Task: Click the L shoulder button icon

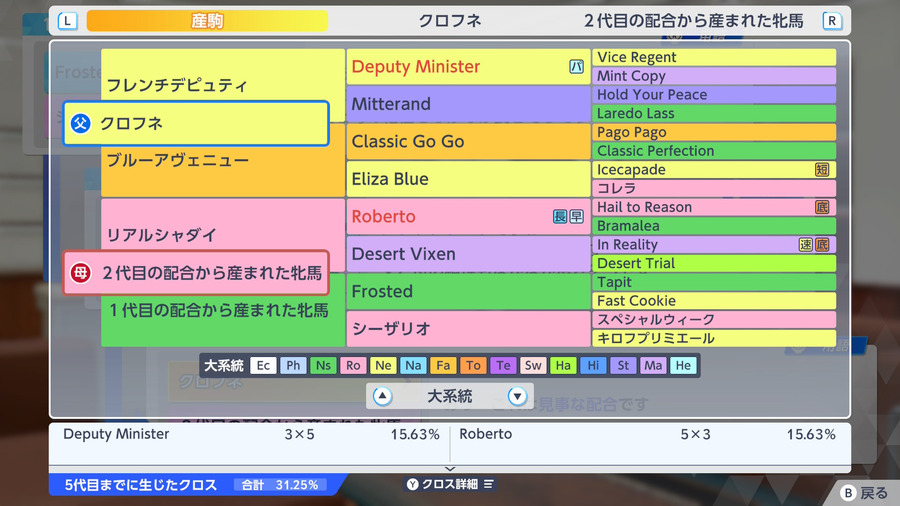Action: [68, 21]
